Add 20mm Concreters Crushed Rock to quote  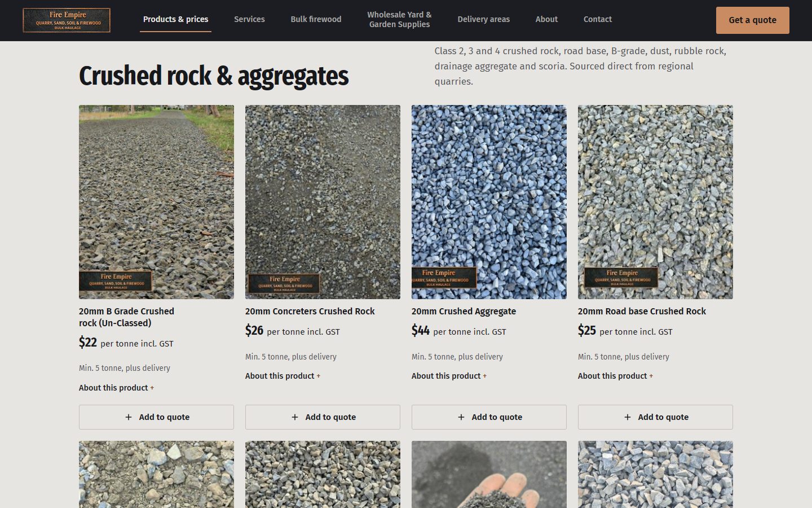(x=323, y=417)
